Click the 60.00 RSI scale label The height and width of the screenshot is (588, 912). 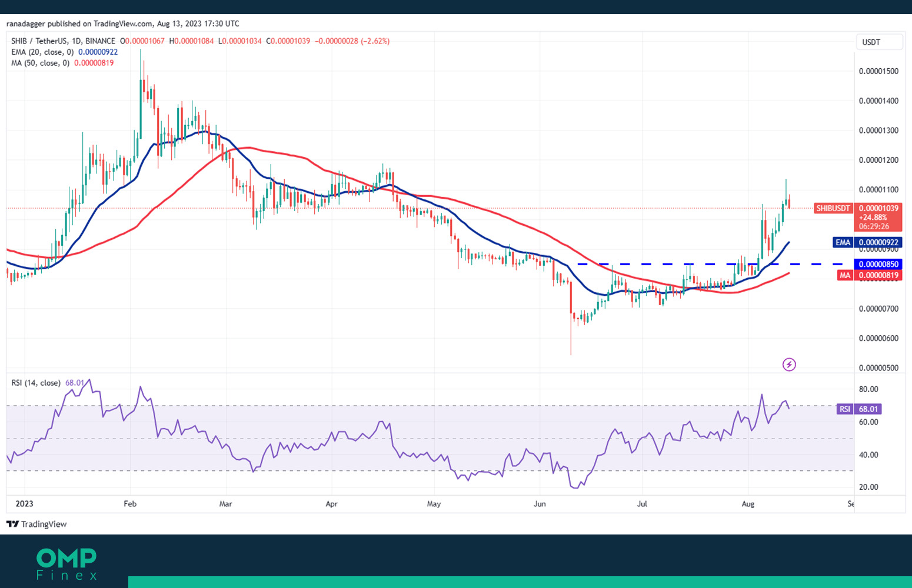coord(868,422)
